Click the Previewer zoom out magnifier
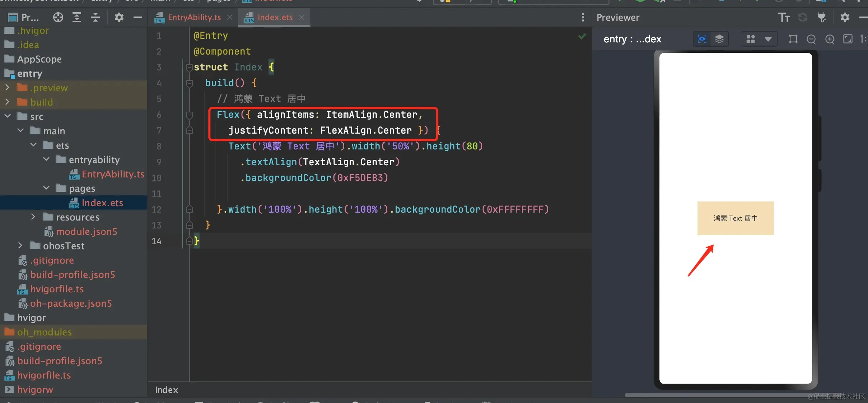Screen dimensions: 868x403 (x=811, y=39)
